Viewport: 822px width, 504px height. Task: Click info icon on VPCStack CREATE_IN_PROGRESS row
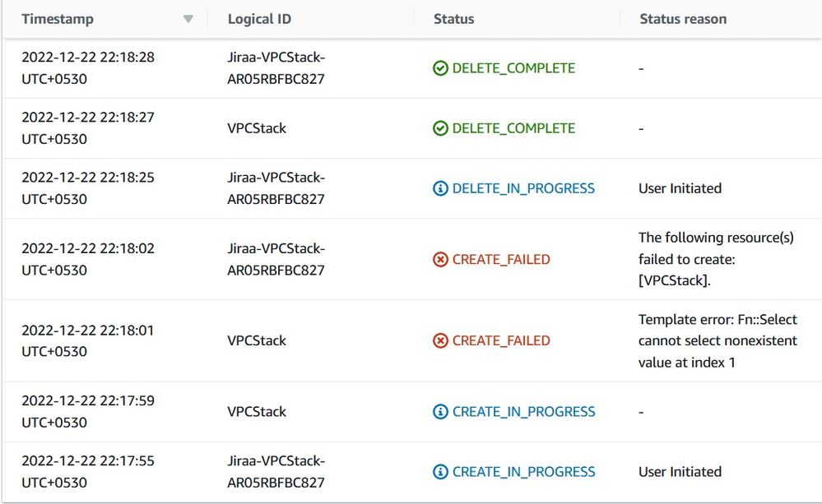pyautogui.click(x=440, y=412)
